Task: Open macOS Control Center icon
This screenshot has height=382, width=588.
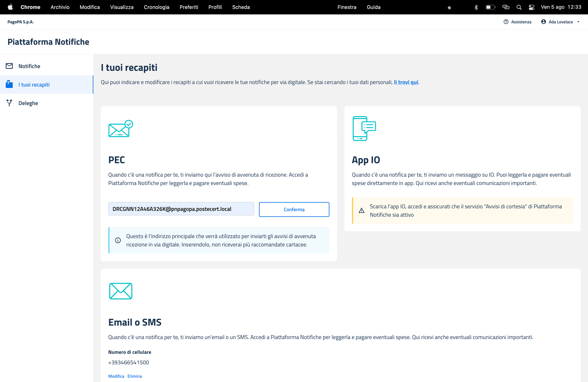Action: coord(531,7)
